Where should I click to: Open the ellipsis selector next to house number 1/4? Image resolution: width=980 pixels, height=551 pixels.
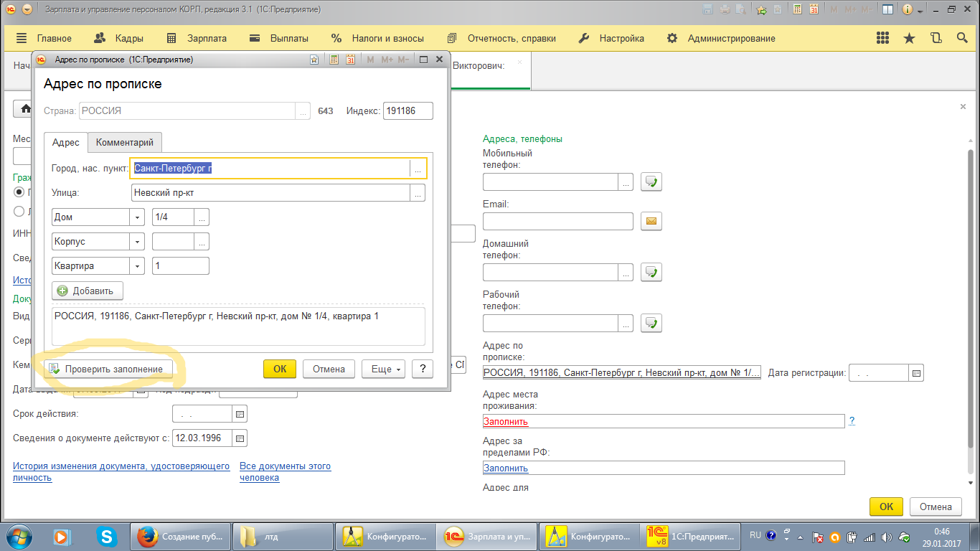[x=202, y=217]
